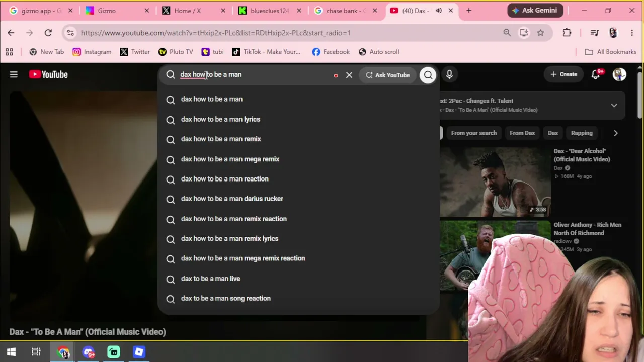The width and height of the screenshot is (644, 362).
Task: Open 'Oliver Anthony - Rich Men North Of Richmond' title
Action: [x=588, y=229]
